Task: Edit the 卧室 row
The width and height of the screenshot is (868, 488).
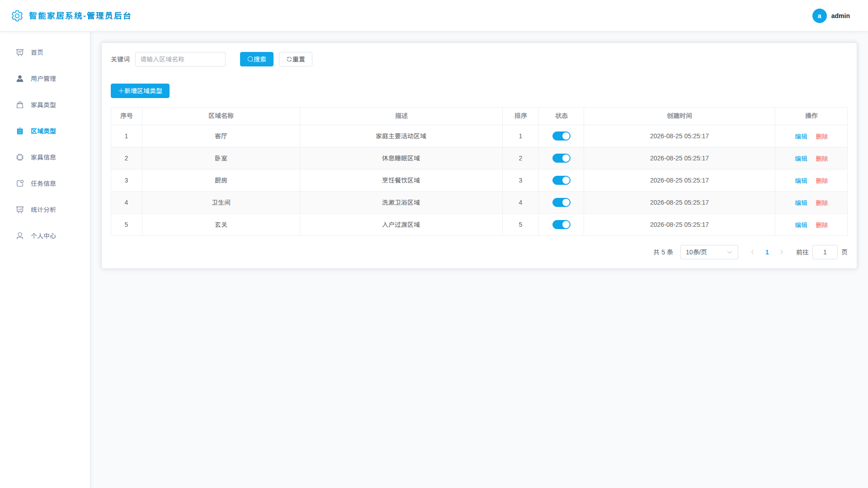Action: coord(801,159)
